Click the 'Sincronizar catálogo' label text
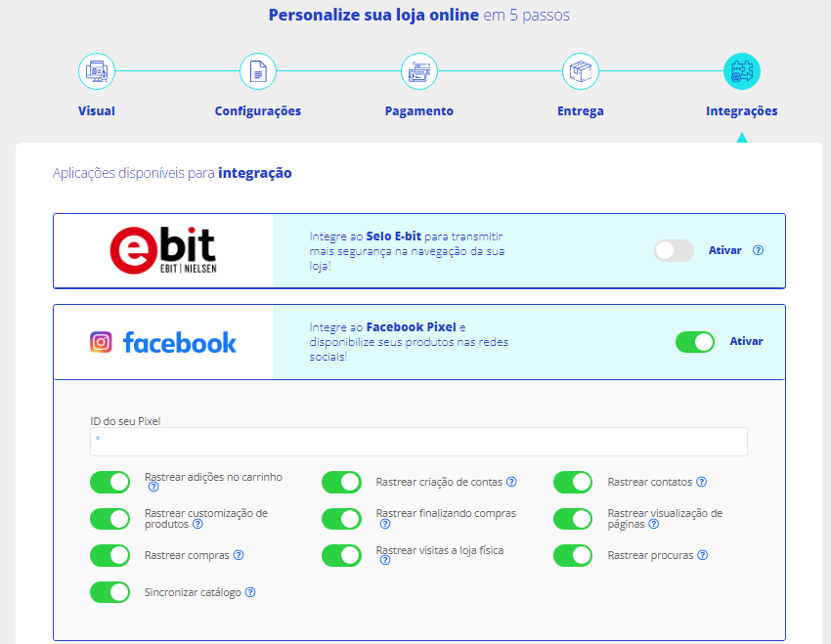This screenshot has width=831, height=644. pyautogui.click(x=193, y=592)
